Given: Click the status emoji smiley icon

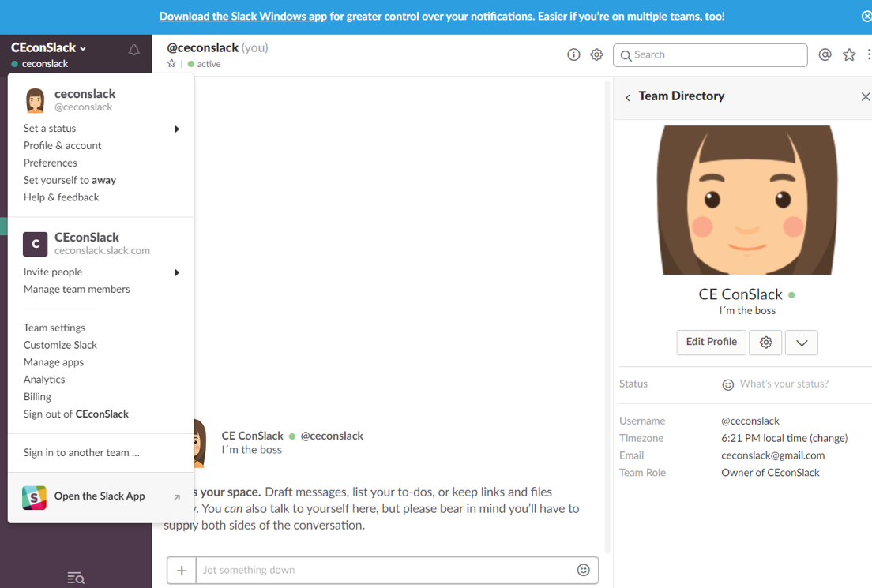Looking at the screenshot, I should click(x=728, y=384).
